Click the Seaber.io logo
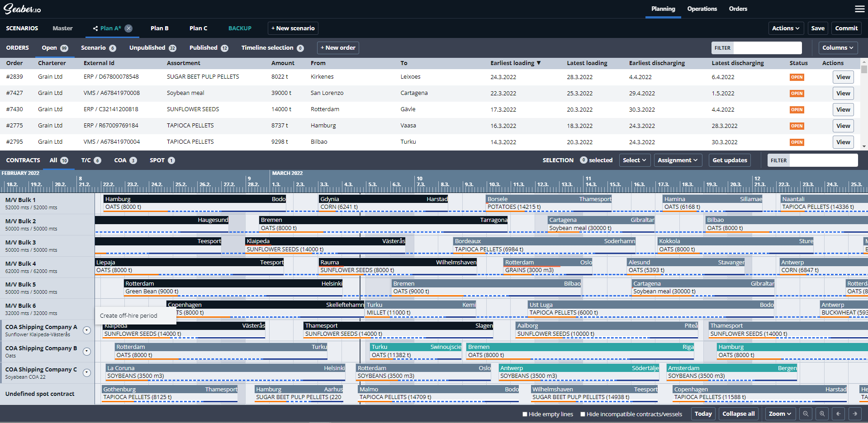Viewport: 868px width, 423px height. pyautogui.click(x=21, y=9)
